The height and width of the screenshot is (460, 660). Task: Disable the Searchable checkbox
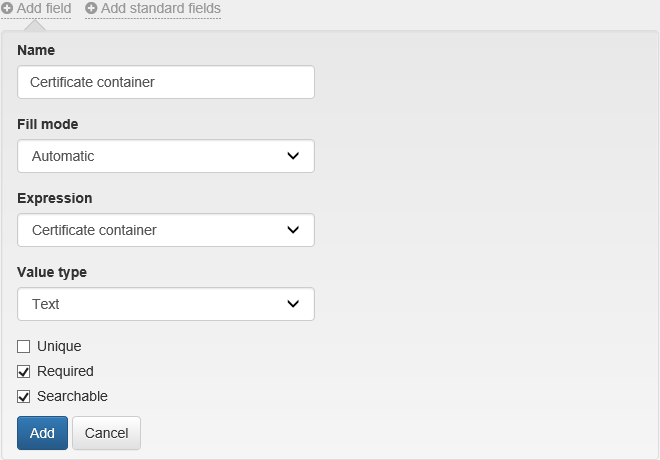(24, 397)
